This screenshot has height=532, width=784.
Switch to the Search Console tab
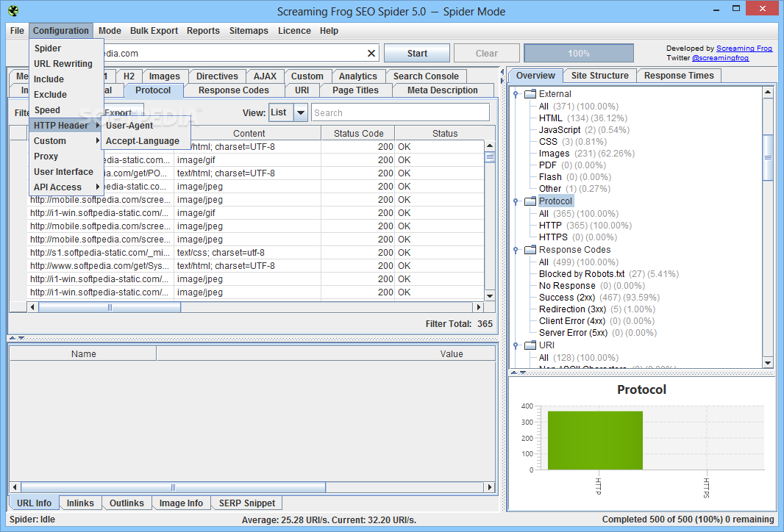(426, 76)
